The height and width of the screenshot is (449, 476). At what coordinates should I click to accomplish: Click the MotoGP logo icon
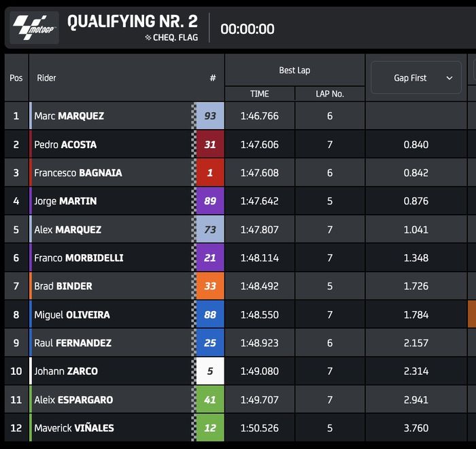34,28
